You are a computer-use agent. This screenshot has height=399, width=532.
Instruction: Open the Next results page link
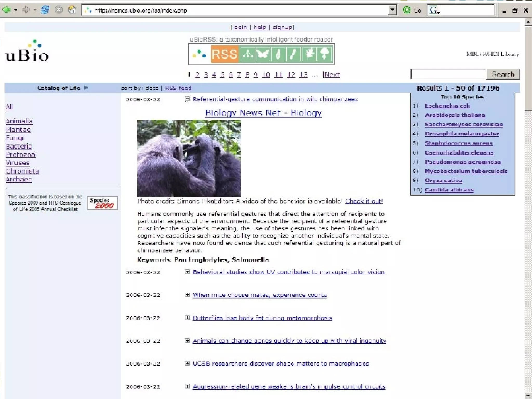pyautogui.click(x=332, y=75)
